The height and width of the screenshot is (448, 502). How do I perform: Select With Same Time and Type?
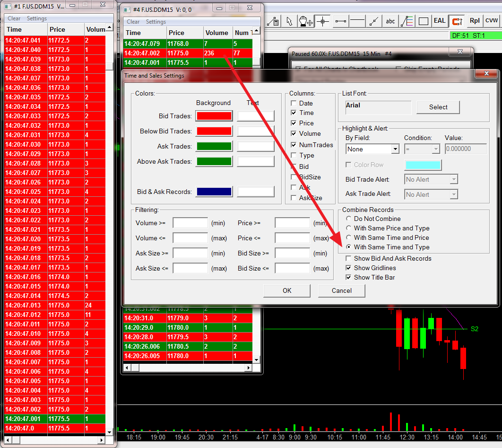pyautogui.click(x=349, y=247)
